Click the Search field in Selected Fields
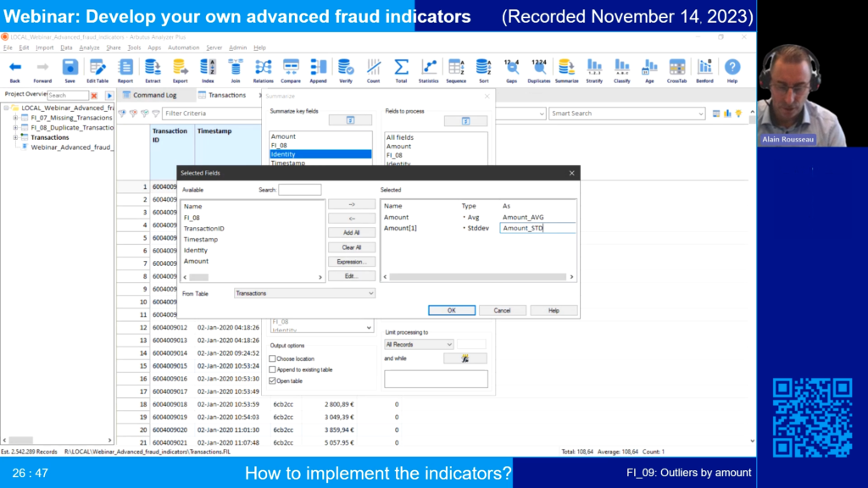Image resolution: width=868 pixels, height=488 pixels. [299, 190]
